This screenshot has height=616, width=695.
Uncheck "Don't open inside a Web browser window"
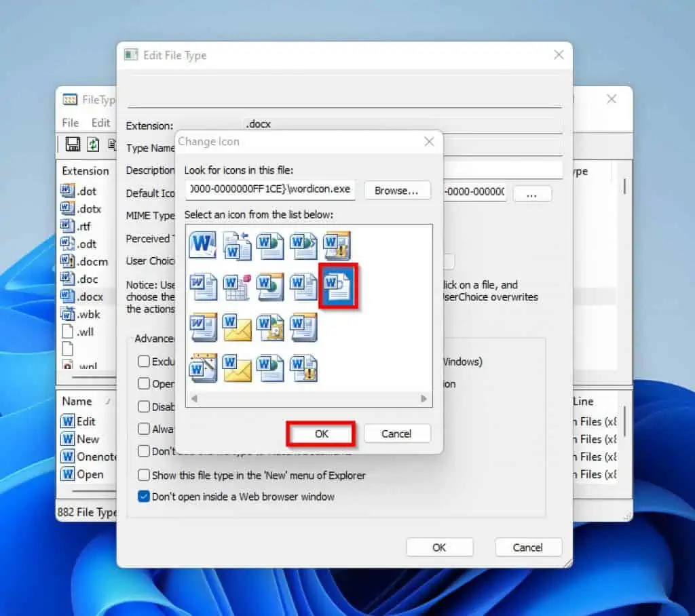[x=143, y=496]
